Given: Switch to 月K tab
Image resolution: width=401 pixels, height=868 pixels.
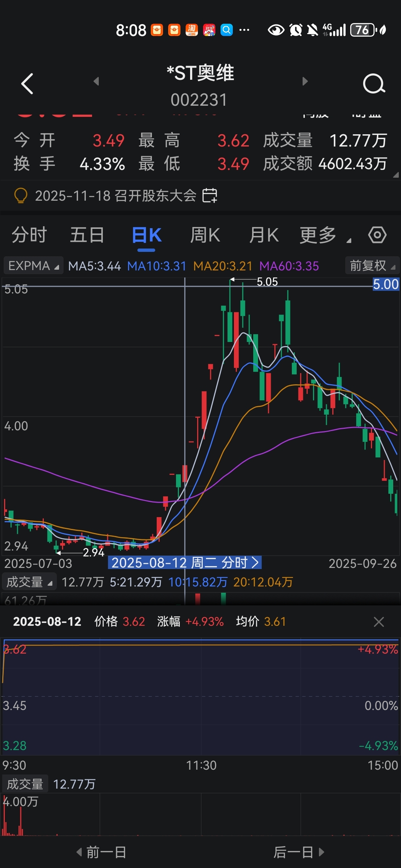Looking at the screenshot, I should 264,235.
